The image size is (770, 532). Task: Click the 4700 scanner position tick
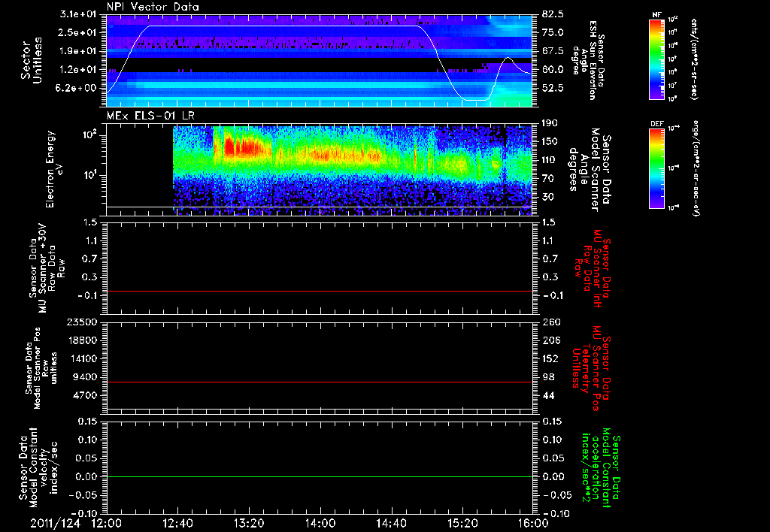pyautogui.click(x=84, y=395)
